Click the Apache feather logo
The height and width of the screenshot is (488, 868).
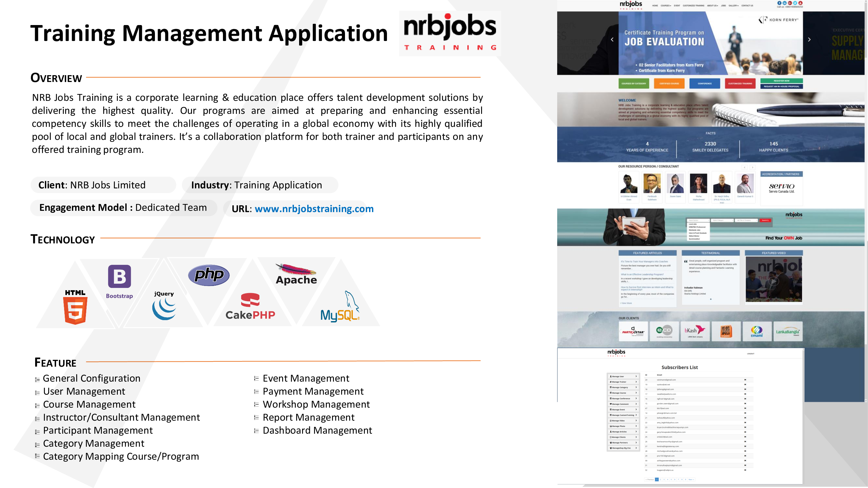[x=296, y=274]
